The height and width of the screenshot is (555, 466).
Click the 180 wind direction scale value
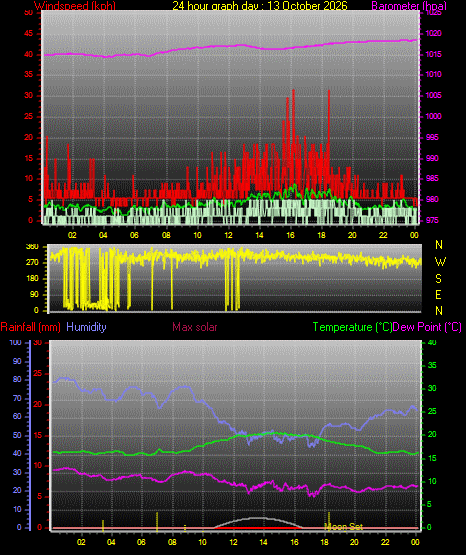32,279
